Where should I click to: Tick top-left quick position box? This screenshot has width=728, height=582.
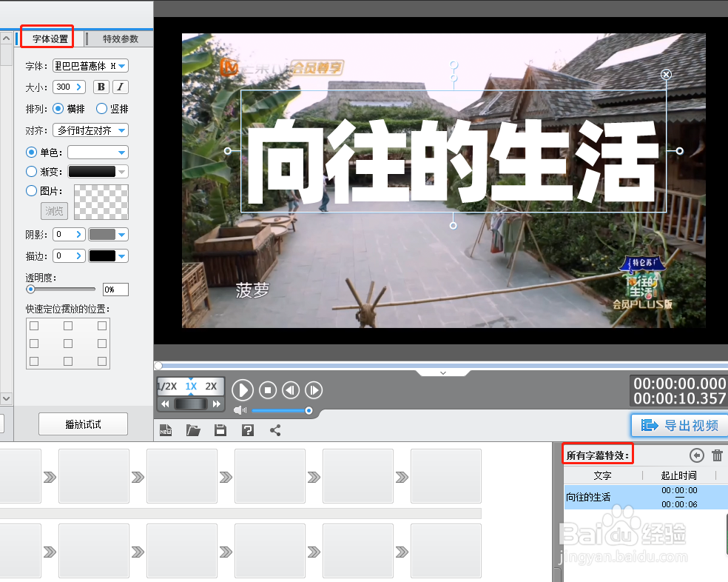(34, 326)
